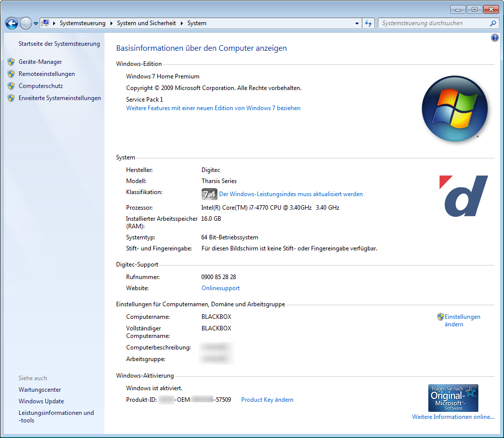The width and height of the screenshot is (504, 438).
Task: Open the Onlinesupport website link
Action: tap(221, 288)
